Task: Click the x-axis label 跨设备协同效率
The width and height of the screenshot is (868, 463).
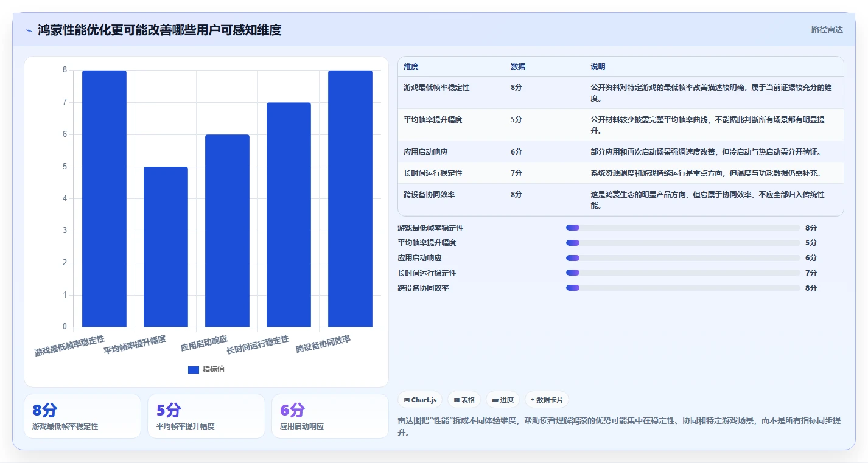Action: [323, 344]
